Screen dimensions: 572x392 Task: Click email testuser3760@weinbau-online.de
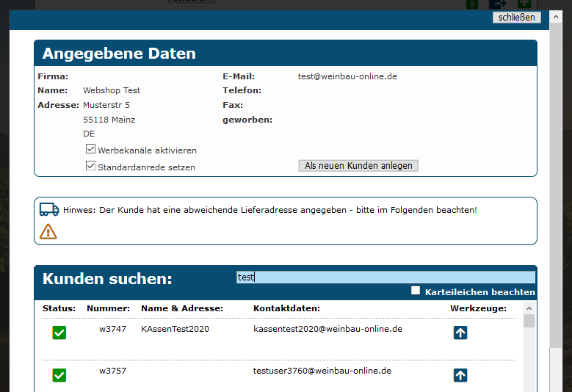(x=322, y=371)
